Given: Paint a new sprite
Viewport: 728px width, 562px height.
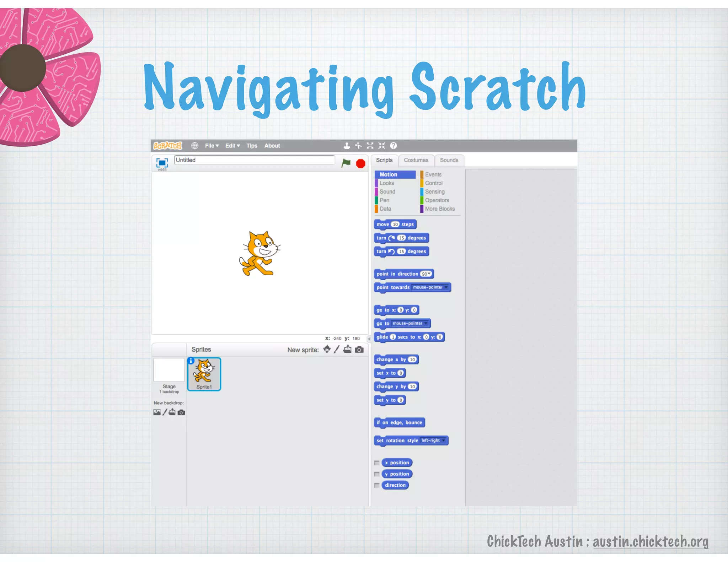Looking at the screenshot, I should pyautogui.click(x=337, y=349).
